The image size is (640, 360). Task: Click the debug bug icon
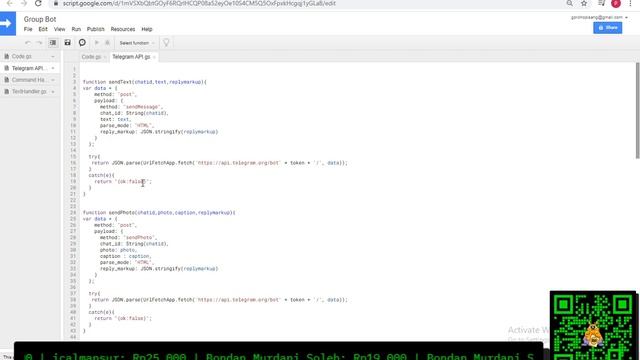pyautogui.click(x=108, y=42)
